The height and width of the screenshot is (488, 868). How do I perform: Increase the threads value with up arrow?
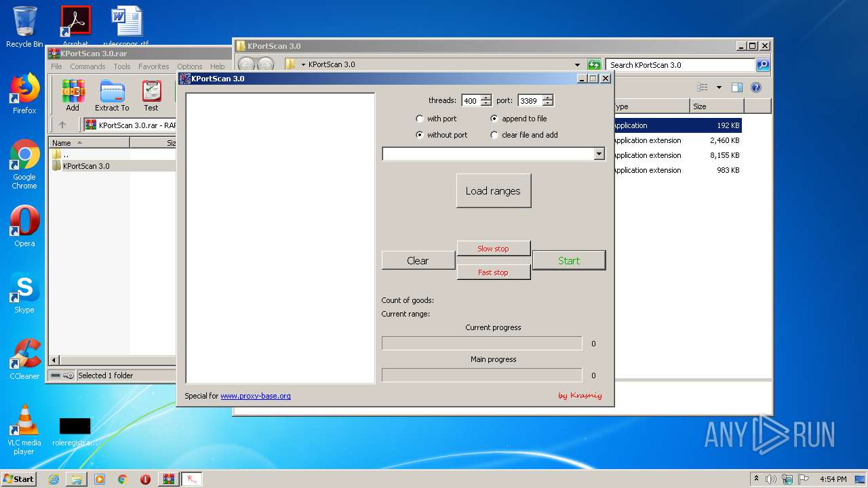pos(486,98)
